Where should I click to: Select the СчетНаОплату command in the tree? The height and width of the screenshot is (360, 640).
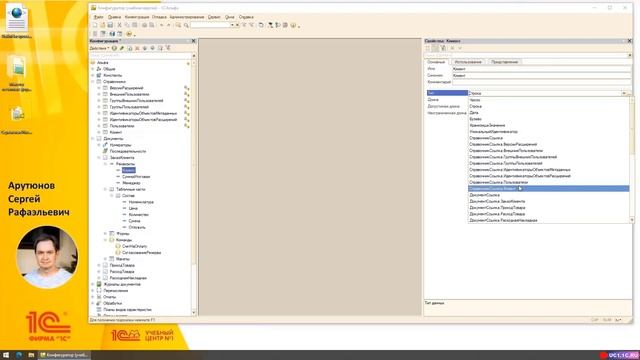point(135,247)
